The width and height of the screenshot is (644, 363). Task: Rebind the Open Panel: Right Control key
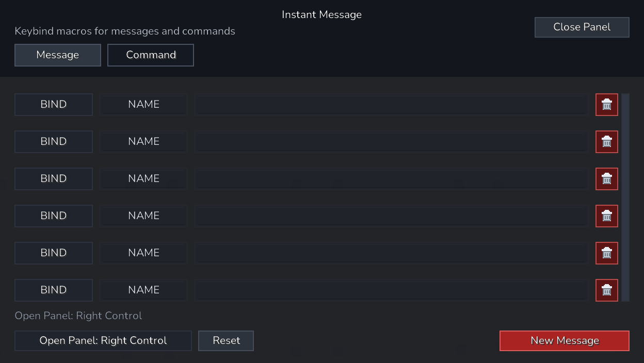click(103, 341)
